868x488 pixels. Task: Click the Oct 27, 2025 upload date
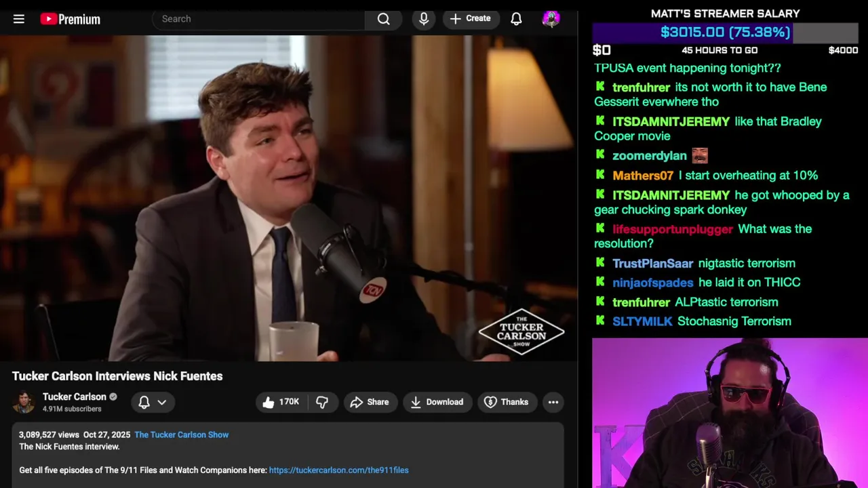(x=106, y=434)
